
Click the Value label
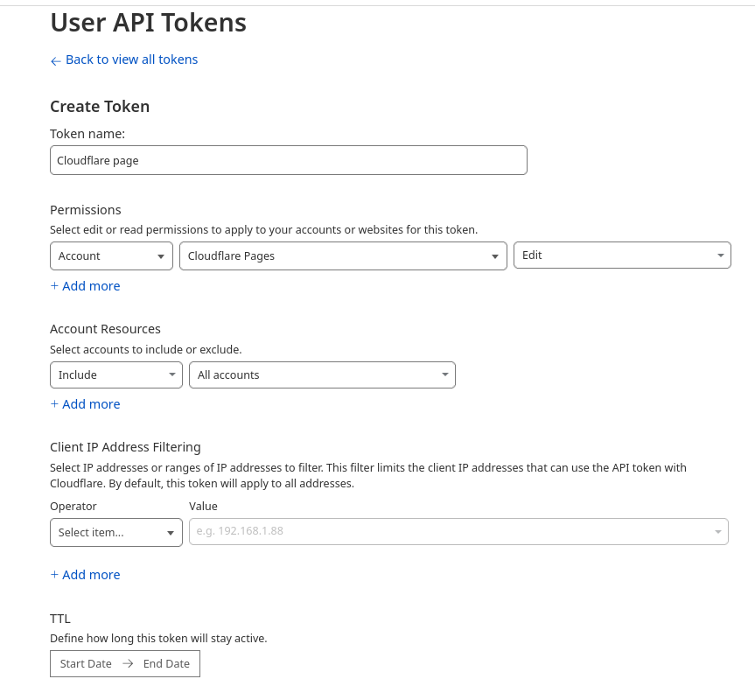[x=203, y=507]
